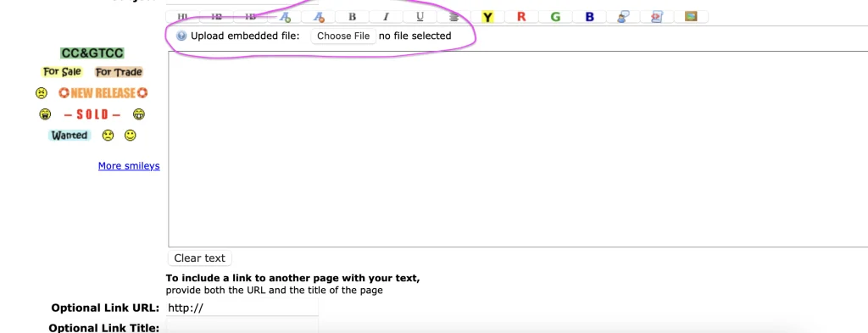Insert the CC&GTCC green tag
The height and width of the screenshot is (333, 868).
coord(92,53)
